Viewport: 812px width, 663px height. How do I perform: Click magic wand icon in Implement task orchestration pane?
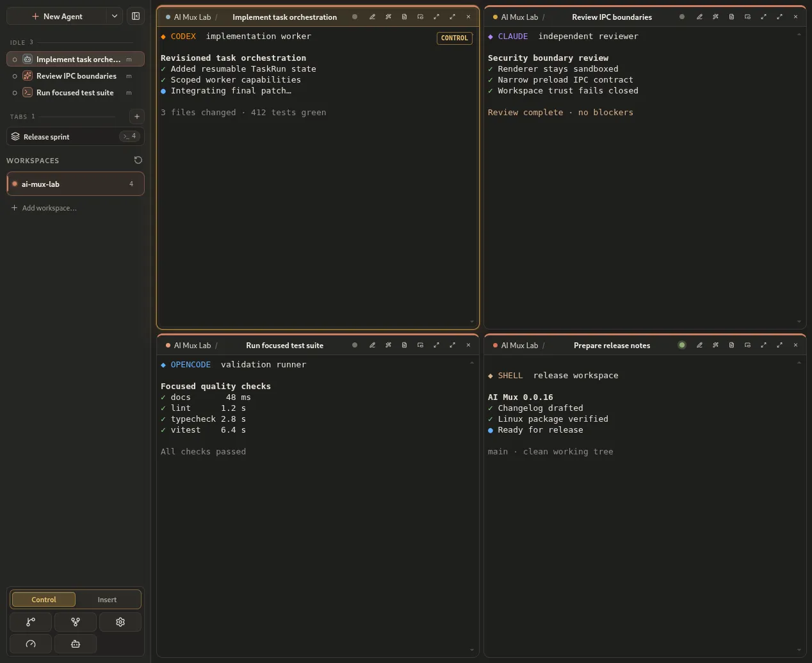tap(388, 17)
